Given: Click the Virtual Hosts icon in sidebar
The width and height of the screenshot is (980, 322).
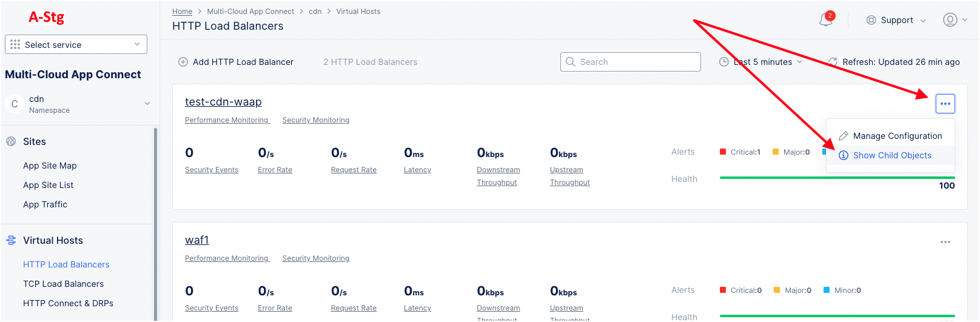Looking at the screenshot, I should coord(11,240).
